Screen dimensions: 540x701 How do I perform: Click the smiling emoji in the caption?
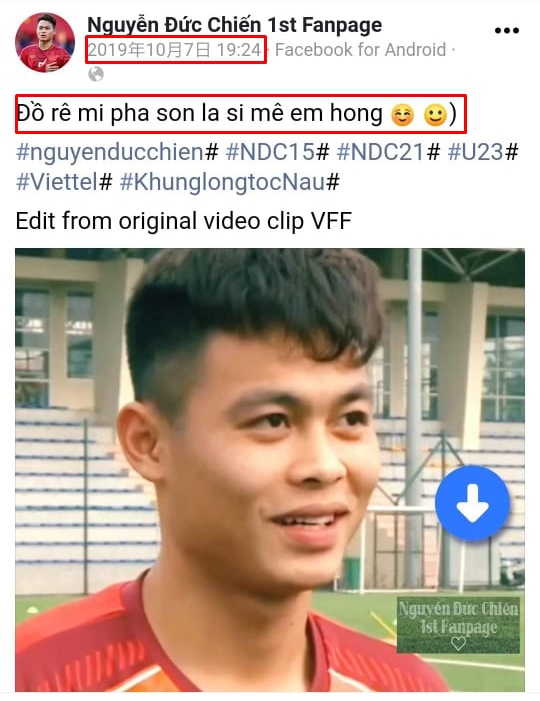coord(435,115)
